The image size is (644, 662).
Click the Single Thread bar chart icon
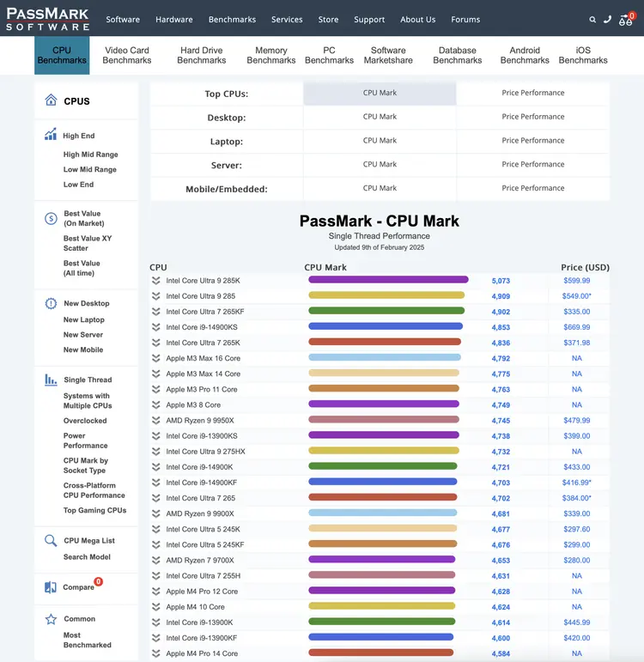point(51,380)
